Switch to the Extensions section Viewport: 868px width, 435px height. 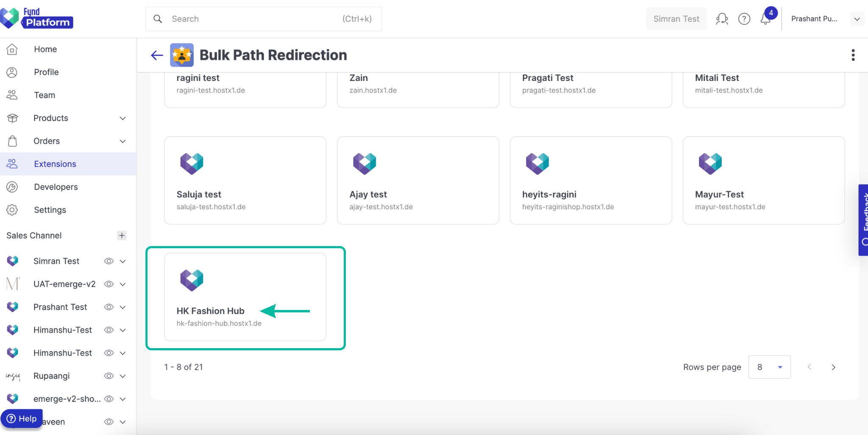click(55, 164)
